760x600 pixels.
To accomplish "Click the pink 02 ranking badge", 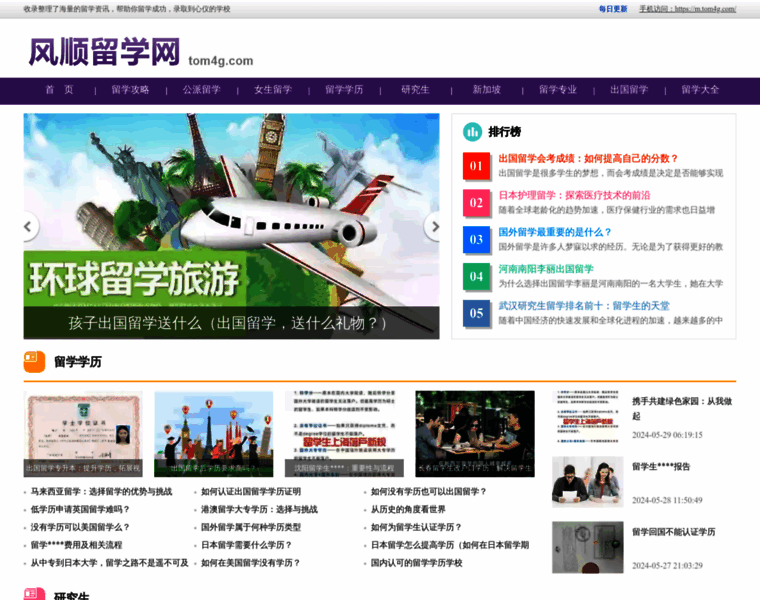I will 477,203.
